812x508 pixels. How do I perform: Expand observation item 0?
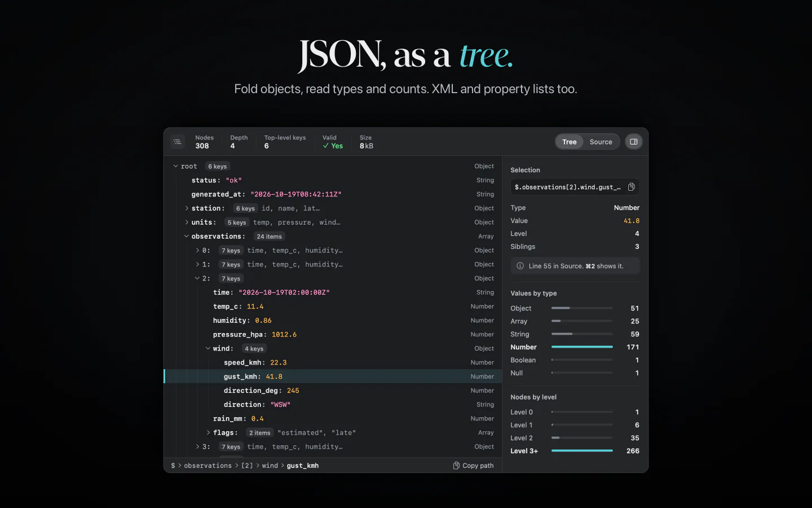(197, 250)
